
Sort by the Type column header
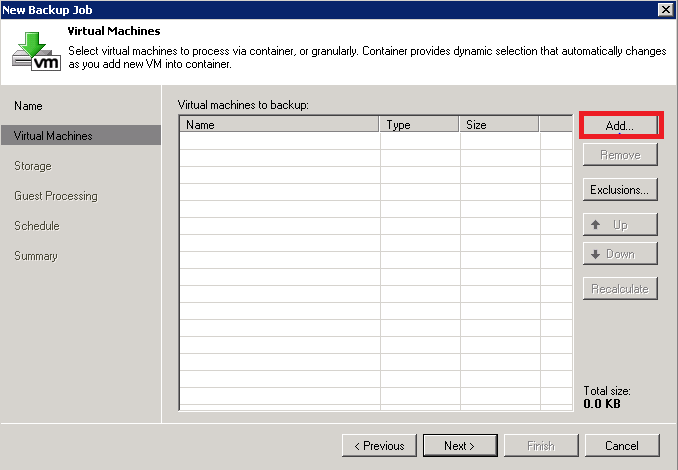(x=419, y=125)
